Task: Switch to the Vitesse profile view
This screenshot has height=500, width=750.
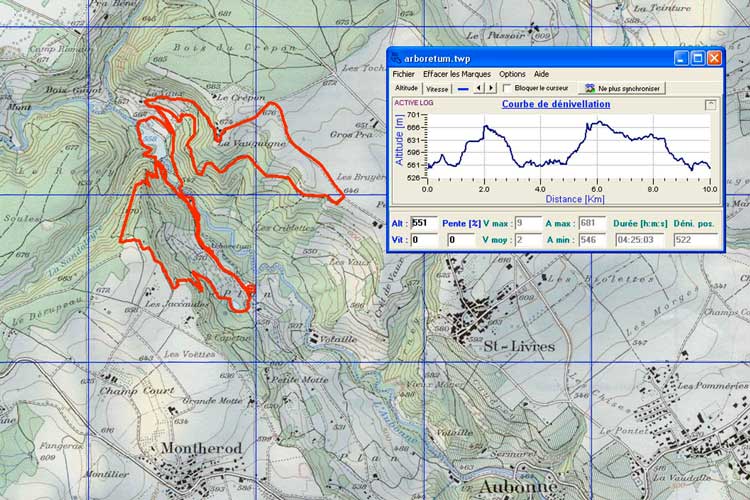Action: [437, 89]
